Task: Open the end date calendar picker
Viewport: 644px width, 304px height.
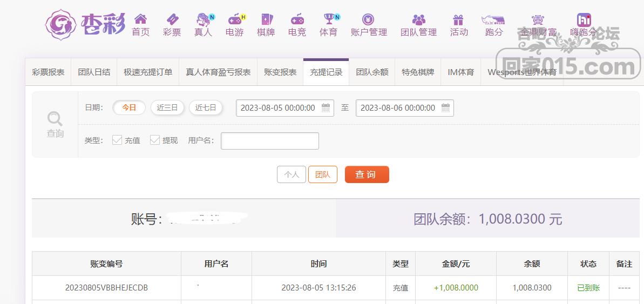Action: [x=446, y=107]
